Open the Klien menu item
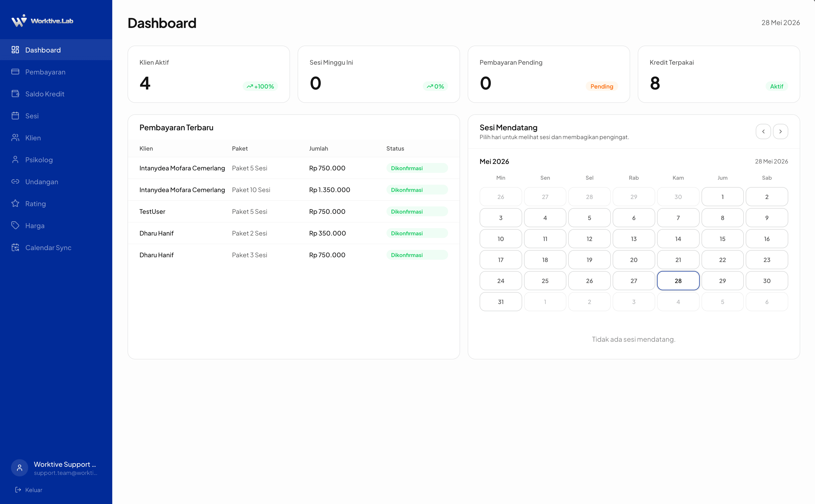The height and width of the screenshot is (504, 815). (56, 138)
